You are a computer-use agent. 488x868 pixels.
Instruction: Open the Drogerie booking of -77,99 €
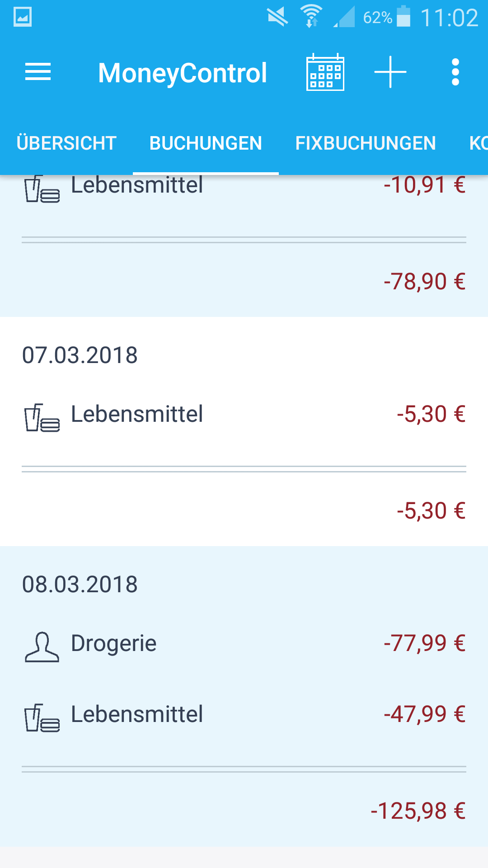coord(244,643)
